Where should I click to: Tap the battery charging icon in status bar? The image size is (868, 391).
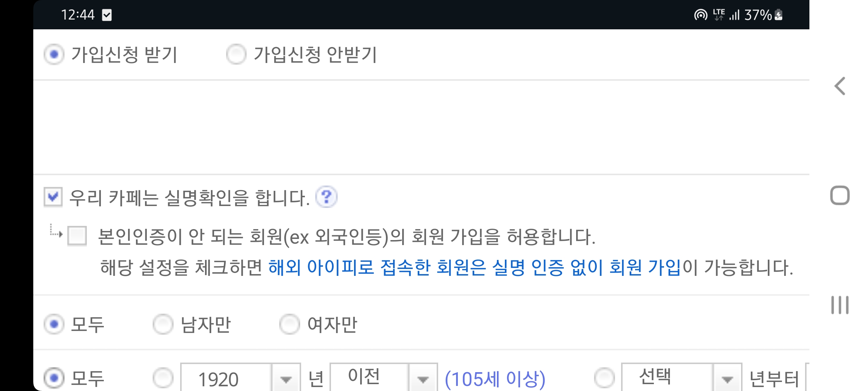779,15
